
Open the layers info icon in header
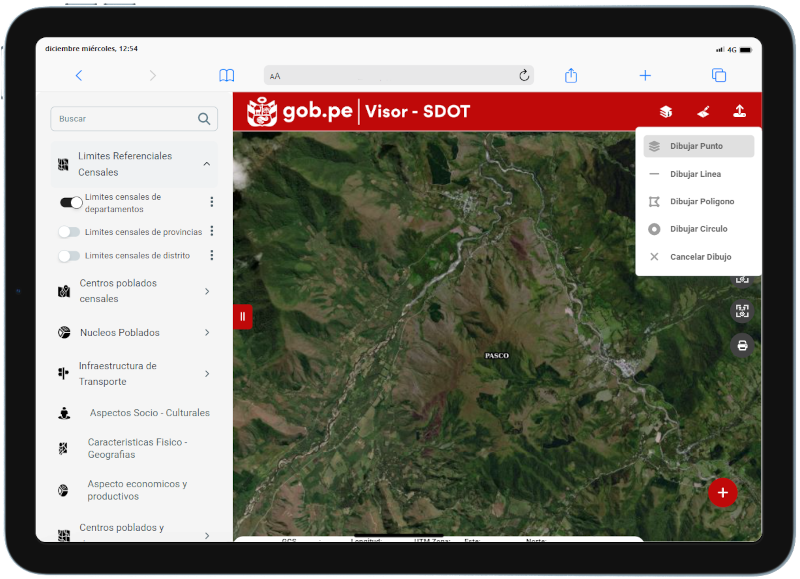click(666, 112)
